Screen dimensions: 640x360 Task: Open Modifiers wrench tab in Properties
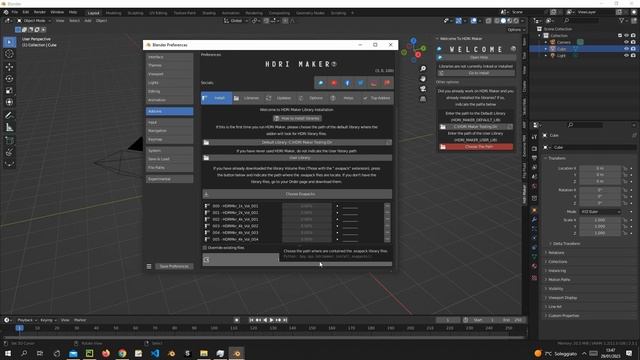tap(534, 220)
